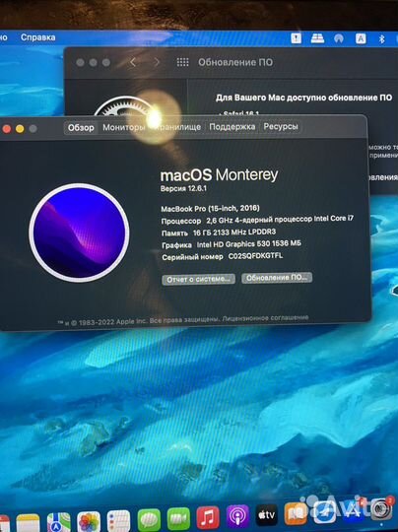Open Apple TV from the Dock

click(267, 514)
